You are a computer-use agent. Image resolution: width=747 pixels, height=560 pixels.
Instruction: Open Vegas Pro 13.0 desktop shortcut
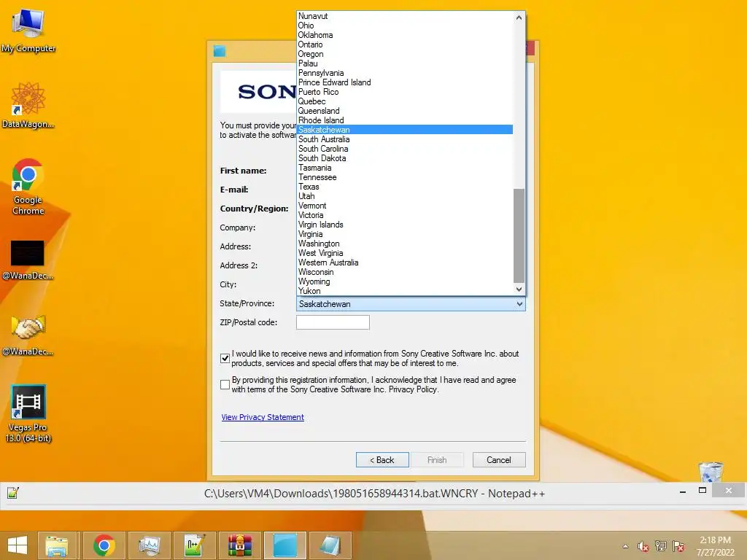pyautogui.click(x=28, y=413)
